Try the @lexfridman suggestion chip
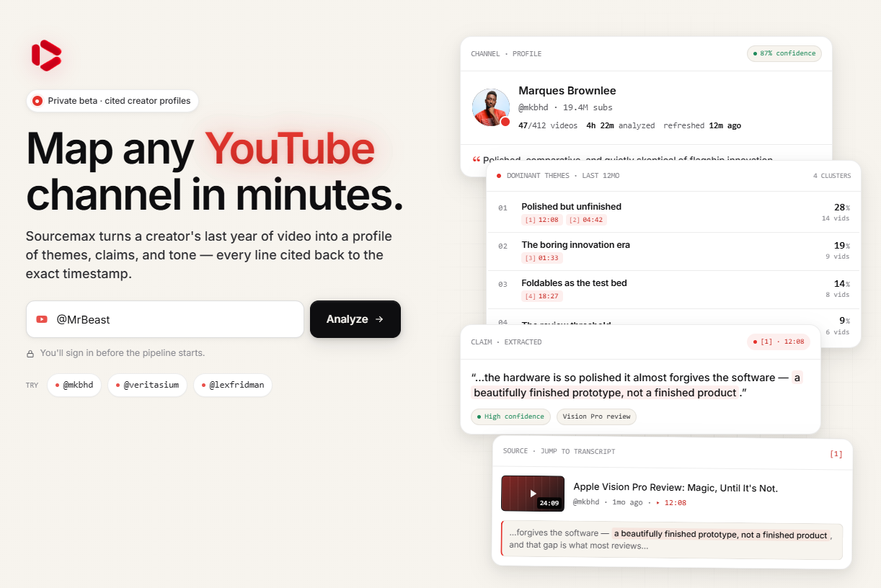This screenshot has height=588, width=881. (233, 385)
